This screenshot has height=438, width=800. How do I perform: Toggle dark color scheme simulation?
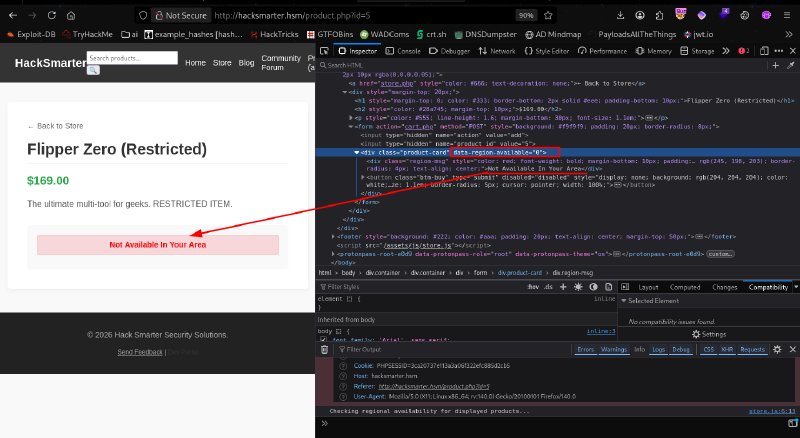tap(593, 287)
